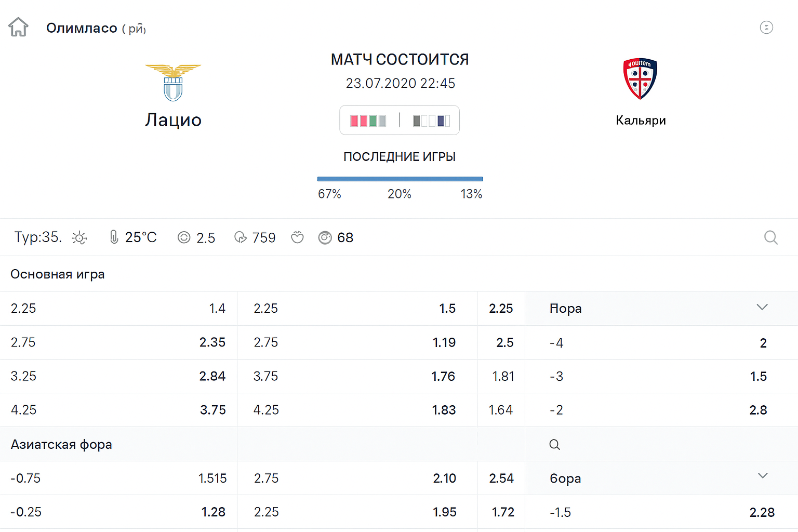Click the Lazio team crest

pyautogui.click(x=173, y=83)
